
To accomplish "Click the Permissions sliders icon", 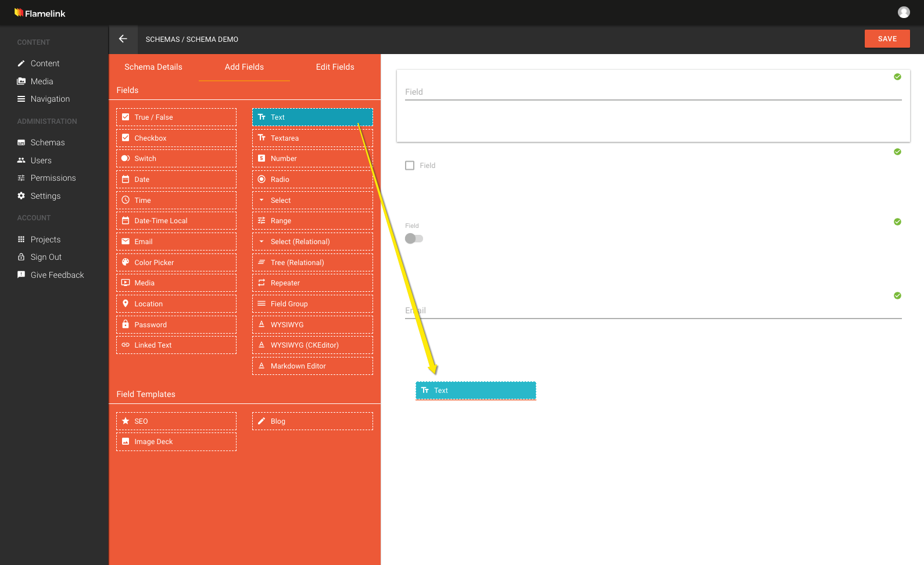I will click(21, 178).
